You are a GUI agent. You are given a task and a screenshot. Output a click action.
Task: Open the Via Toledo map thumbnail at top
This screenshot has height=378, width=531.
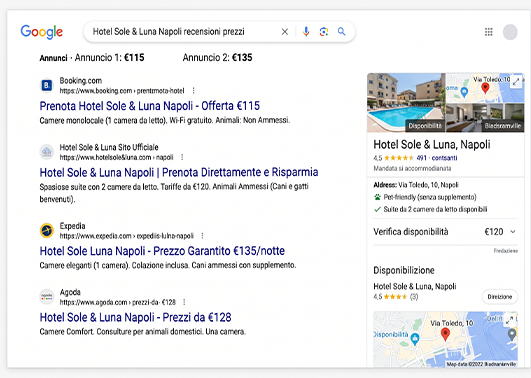[x=485, y=88]
